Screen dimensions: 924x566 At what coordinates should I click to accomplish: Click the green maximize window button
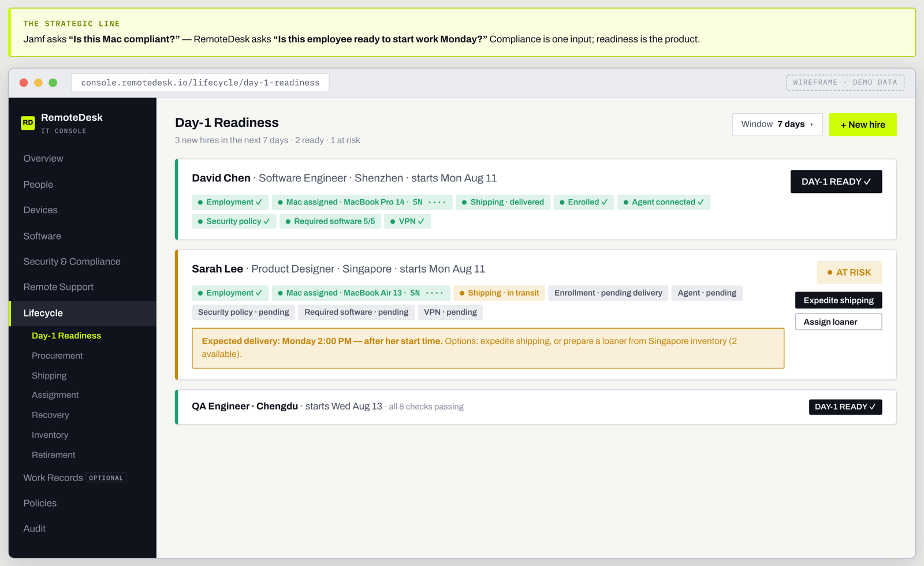pyautogui.click(x=53, y=83)
